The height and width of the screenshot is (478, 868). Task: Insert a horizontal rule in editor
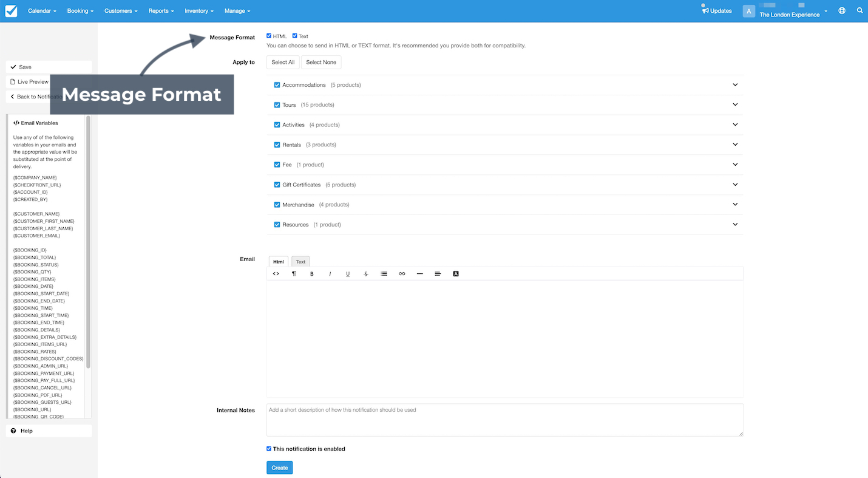pyautogui.click(x=419, y=274)
